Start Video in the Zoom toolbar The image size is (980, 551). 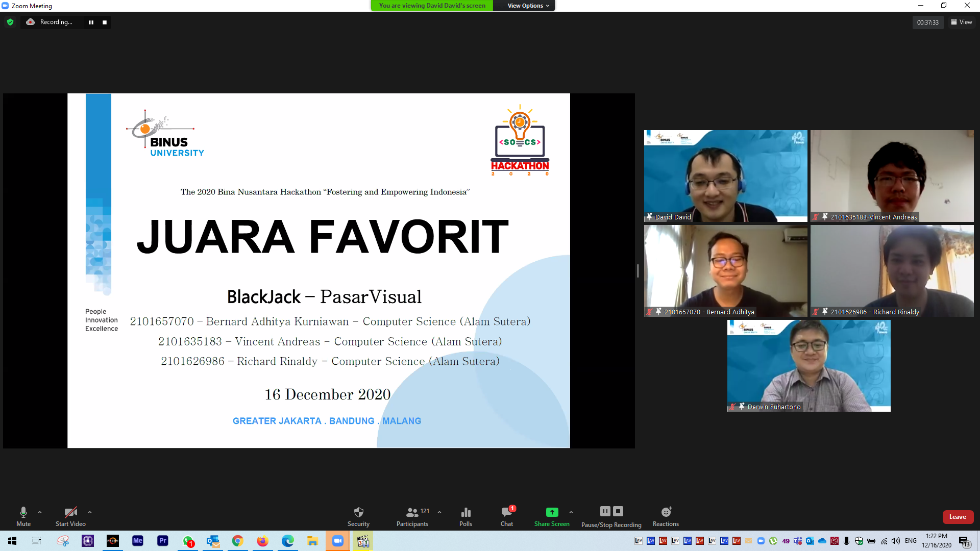click(x=70, y=516)
